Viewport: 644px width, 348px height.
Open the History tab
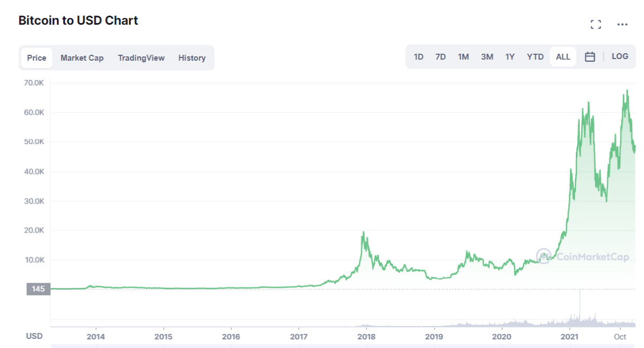192,58
